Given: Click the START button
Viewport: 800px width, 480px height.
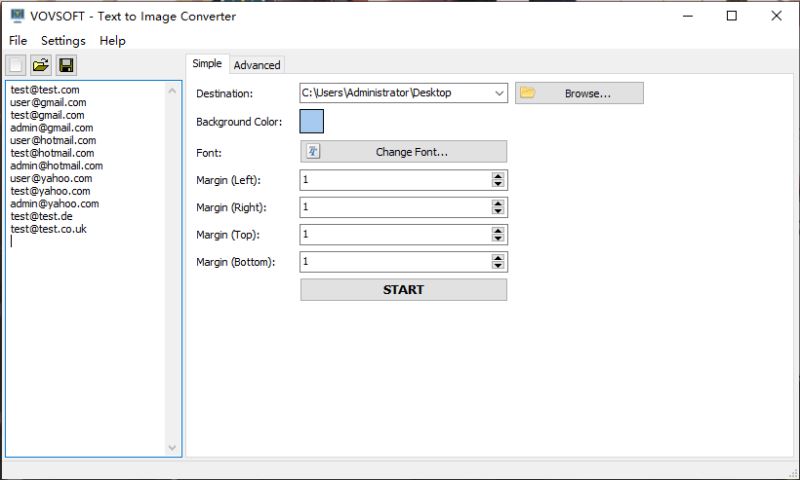Looking at the screenshot, I should [404, 290].
